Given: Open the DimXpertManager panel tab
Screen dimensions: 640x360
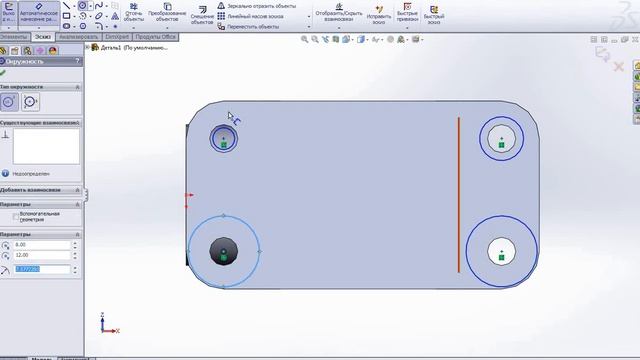Looking at the screenshot, I should 40,51.
